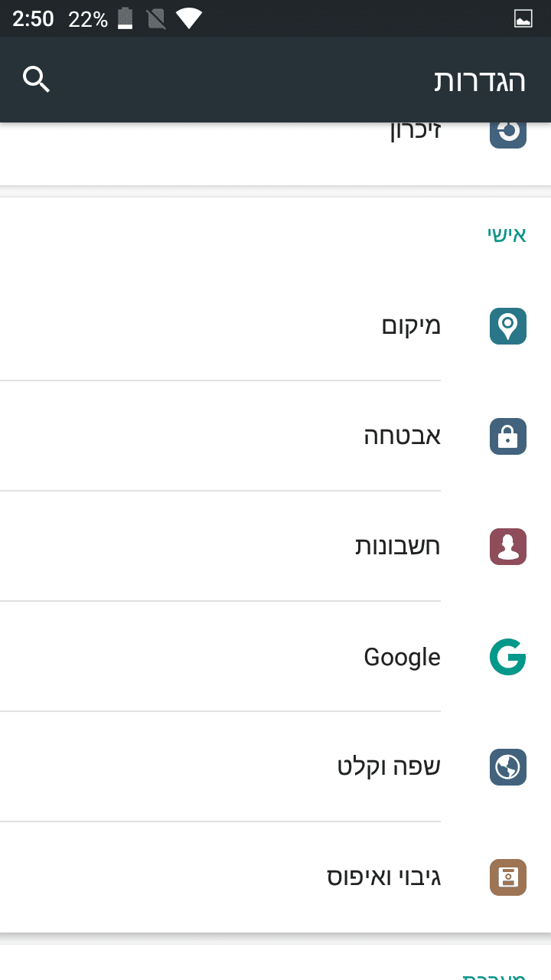Tap the accounts person icon
The height and width of the screenshot is (980, 551).
(x=508, y=547)
